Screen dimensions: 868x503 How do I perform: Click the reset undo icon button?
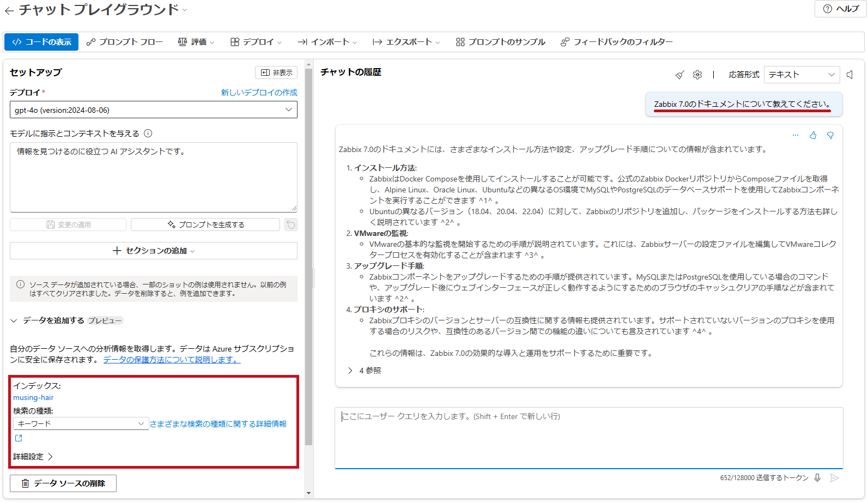(291, 225)
